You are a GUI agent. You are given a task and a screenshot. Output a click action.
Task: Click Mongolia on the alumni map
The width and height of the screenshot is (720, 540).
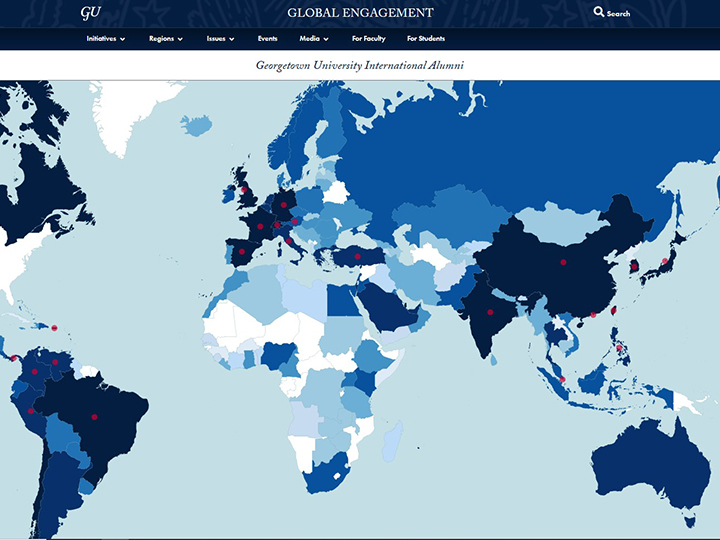pos(558,223)
